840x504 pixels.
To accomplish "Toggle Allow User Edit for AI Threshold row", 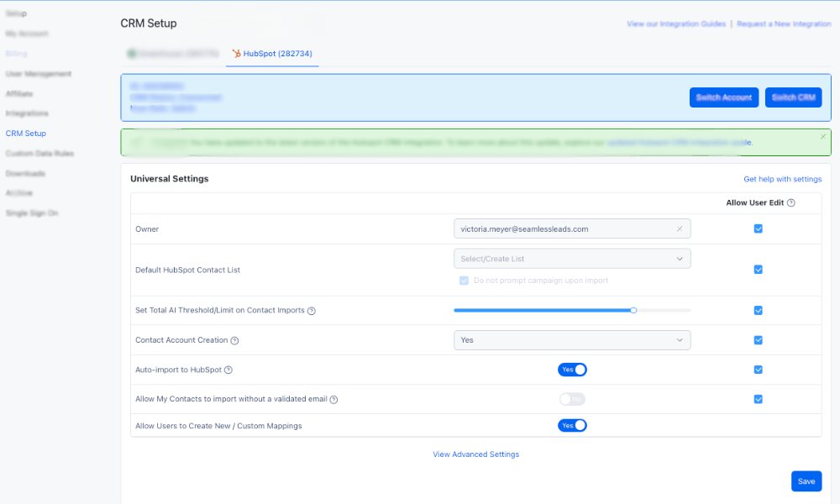I will (758, 310).
